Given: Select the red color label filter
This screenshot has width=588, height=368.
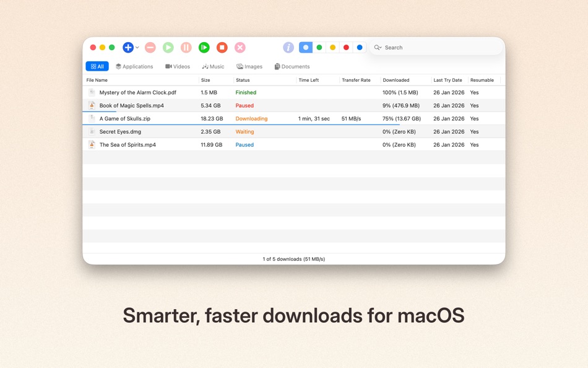Looking at the screenshot, I should [346, 47].
